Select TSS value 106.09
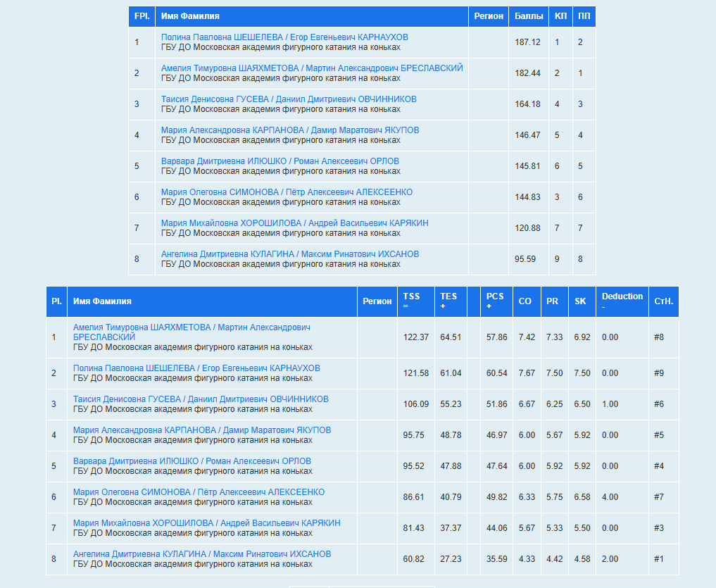The width and height of the screenshot is (716, 588). click(416, 404)
